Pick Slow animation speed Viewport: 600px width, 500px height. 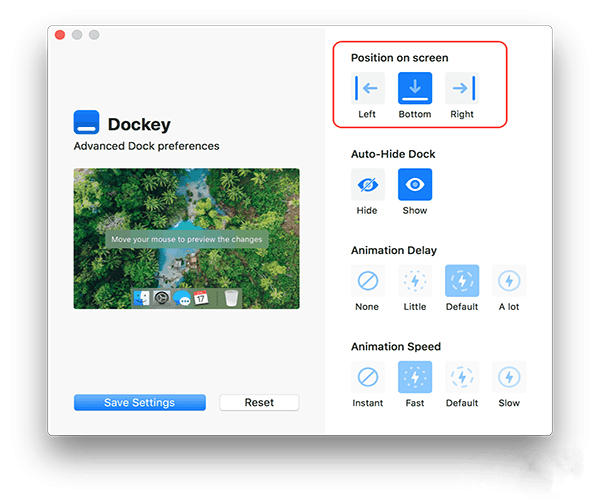509,377
